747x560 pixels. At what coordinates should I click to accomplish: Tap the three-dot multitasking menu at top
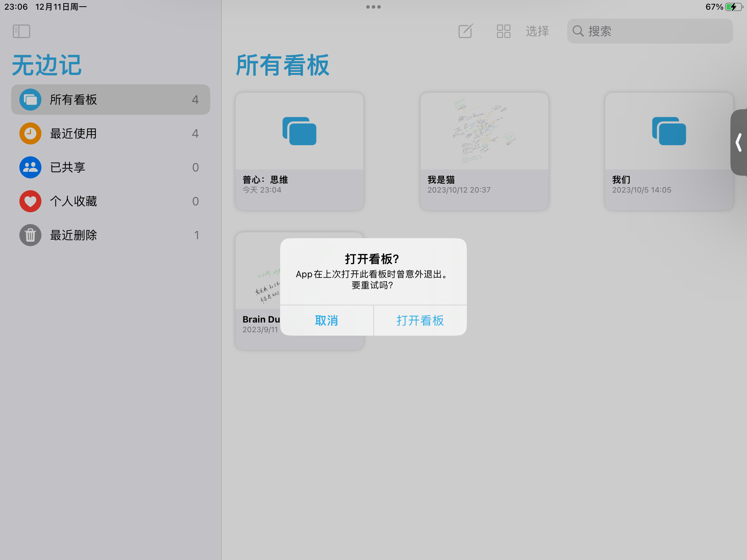click(x=373, y=7)
